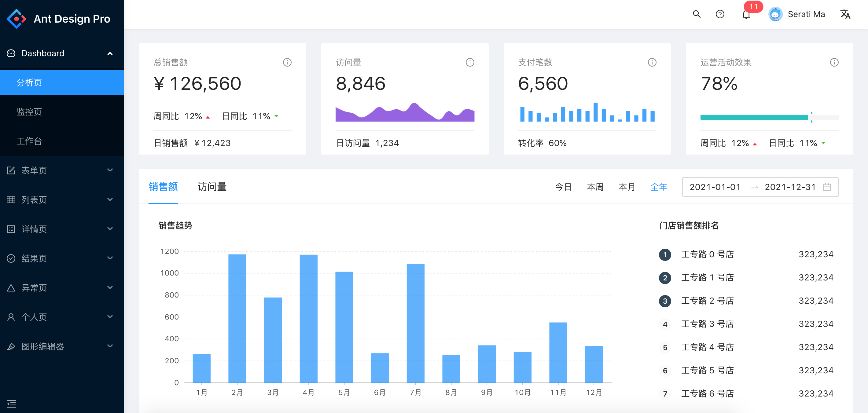Click the start date field 2021-01-01
The width and height of the screenshot is (868, 413).
(x=715, y=187)
